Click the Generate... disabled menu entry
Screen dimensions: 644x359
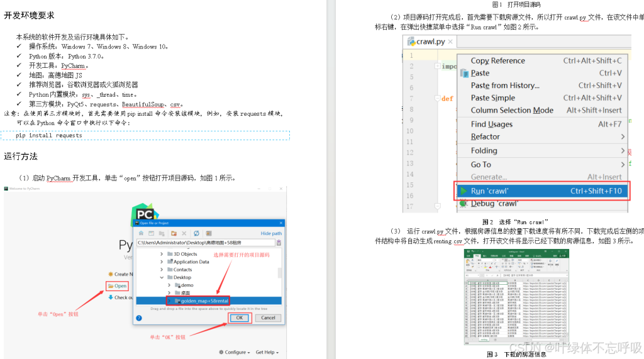[542, 177]
